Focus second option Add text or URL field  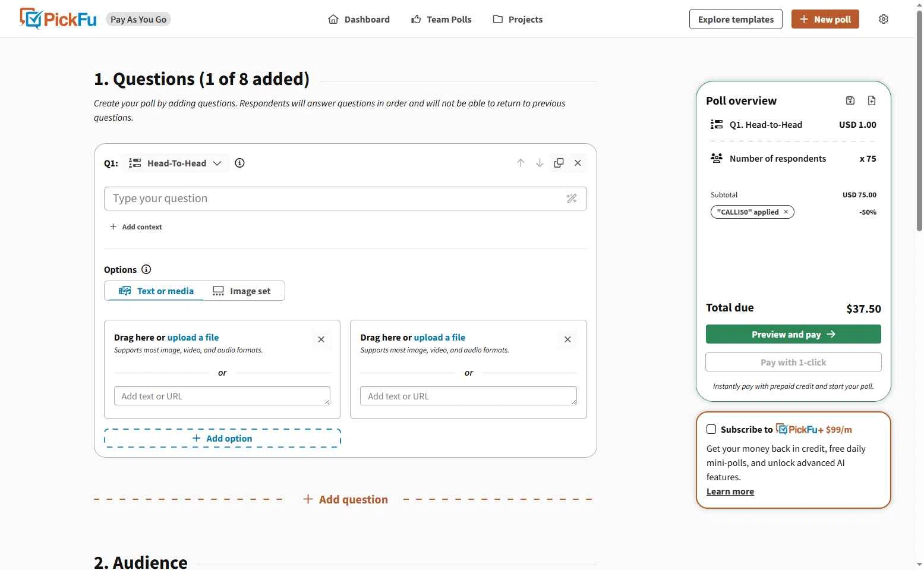point(468,396)
